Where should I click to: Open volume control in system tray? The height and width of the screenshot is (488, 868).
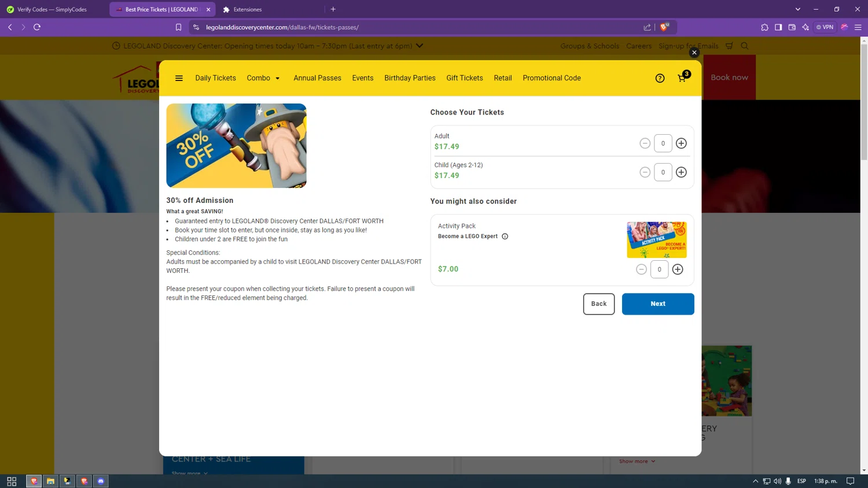(777, 481)
